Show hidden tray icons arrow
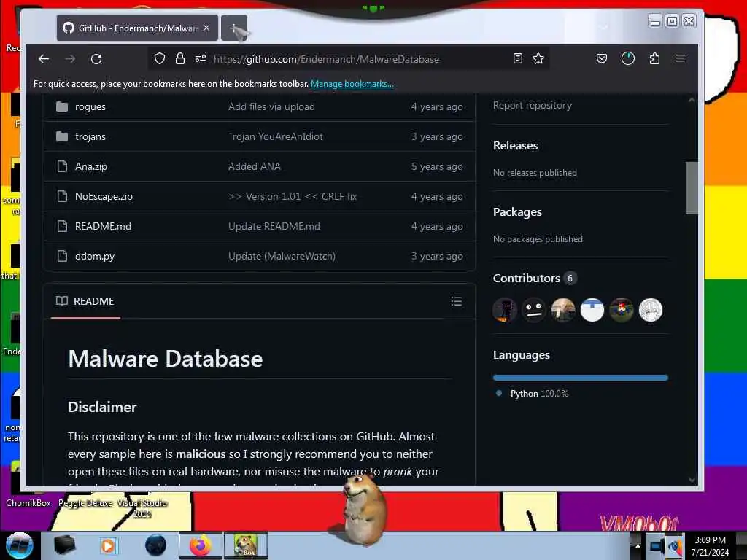747x560 pixels. pos(638,545)
